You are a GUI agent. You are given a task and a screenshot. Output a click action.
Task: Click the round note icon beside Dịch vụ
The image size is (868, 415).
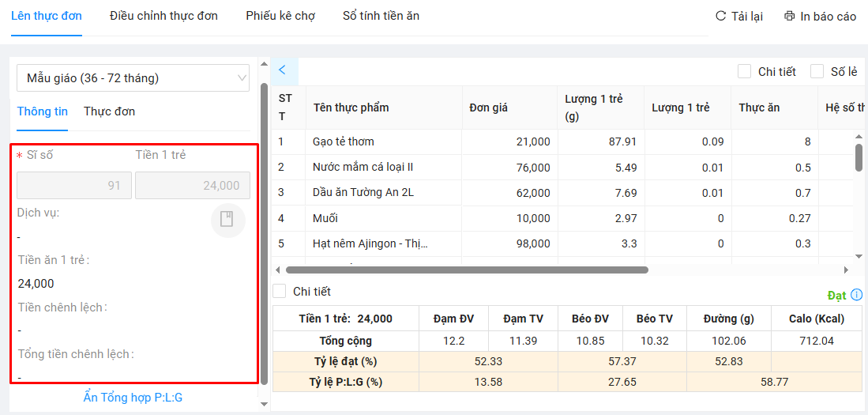tap(227, 220)
